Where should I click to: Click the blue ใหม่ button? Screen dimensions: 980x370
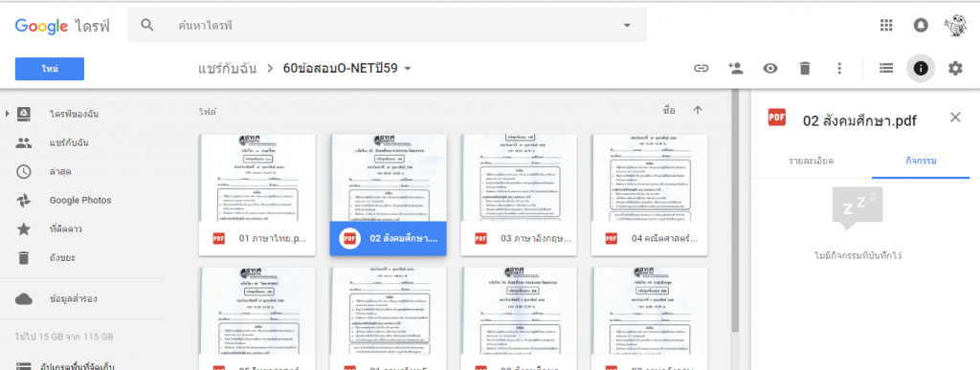click(x=50, y=69)
